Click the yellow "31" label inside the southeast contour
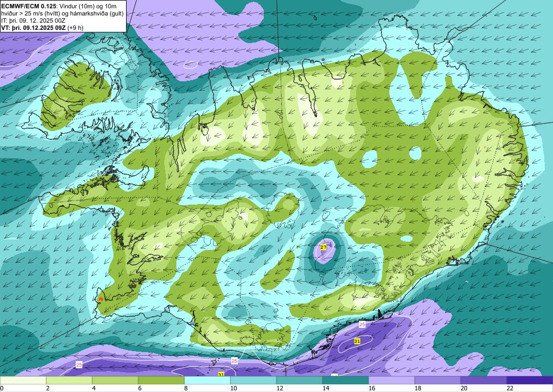The width and height of the screenshot is (553, 392). coord(357,341)
